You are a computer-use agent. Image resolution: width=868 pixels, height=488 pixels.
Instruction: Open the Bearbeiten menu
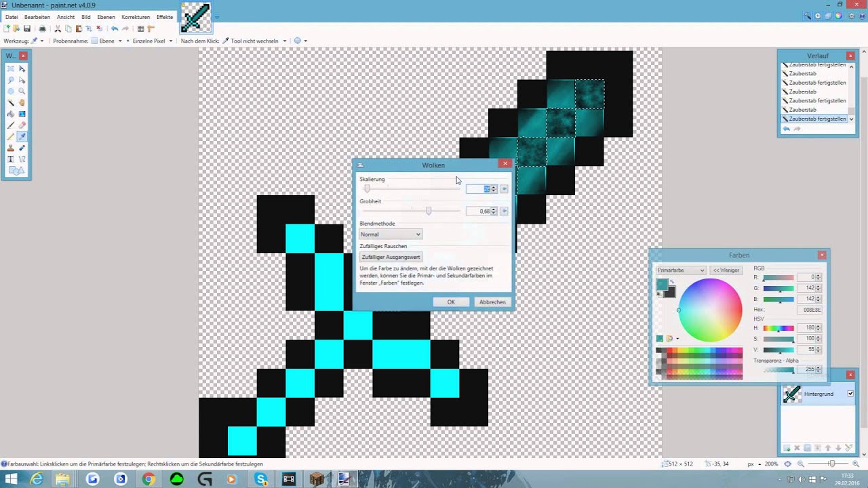(x=37, y=17)
